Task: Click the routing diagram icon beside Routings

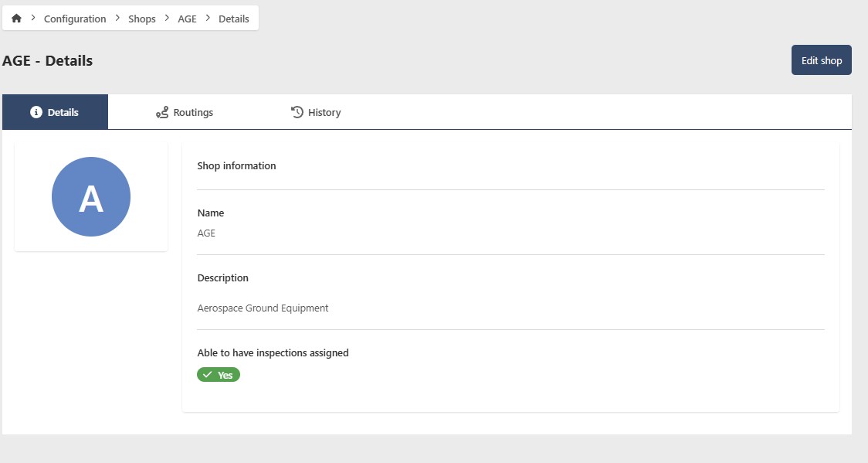Action: click(161, 111)
